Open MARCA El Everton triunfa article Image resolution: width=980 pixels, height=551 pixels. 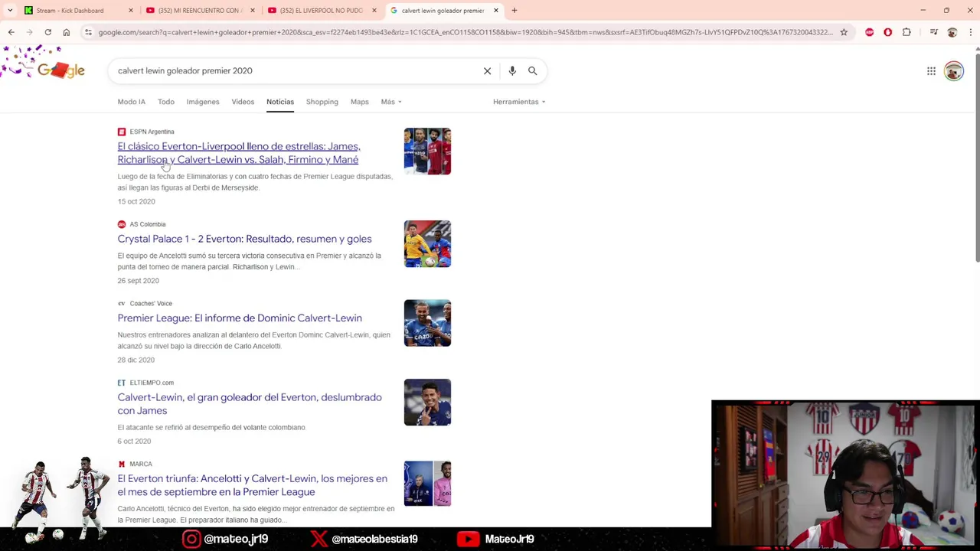point(252,485)
